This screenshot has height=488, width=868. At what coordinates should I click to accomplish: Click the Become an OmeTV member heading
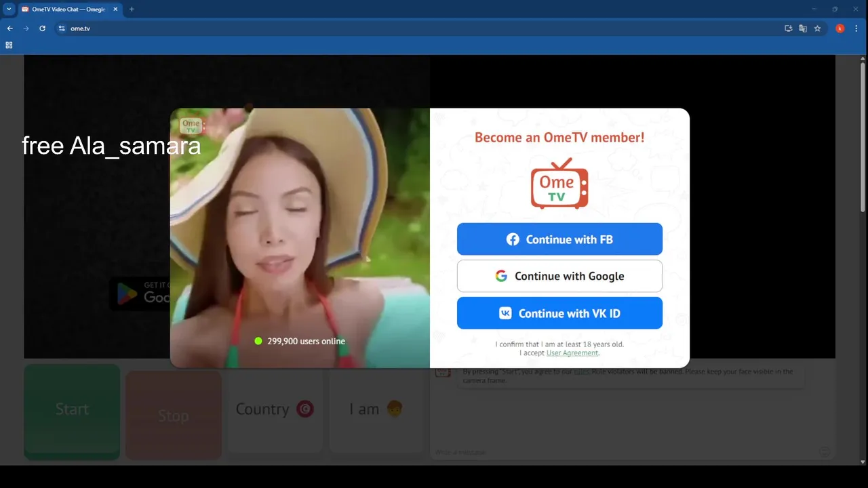tap(559, 138)
